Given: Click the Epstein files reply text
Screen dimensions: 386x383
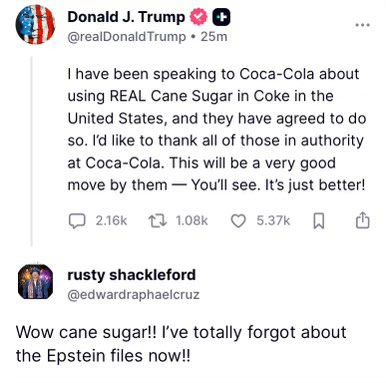Looking at the screenshot, I should [181, 344].
